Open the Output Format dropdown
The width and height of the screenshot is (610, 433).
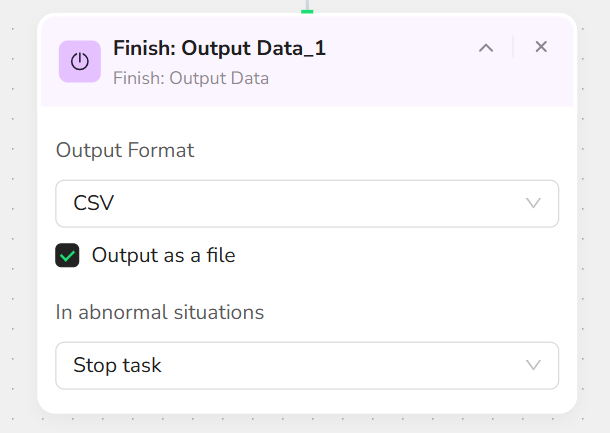point(307,203)
